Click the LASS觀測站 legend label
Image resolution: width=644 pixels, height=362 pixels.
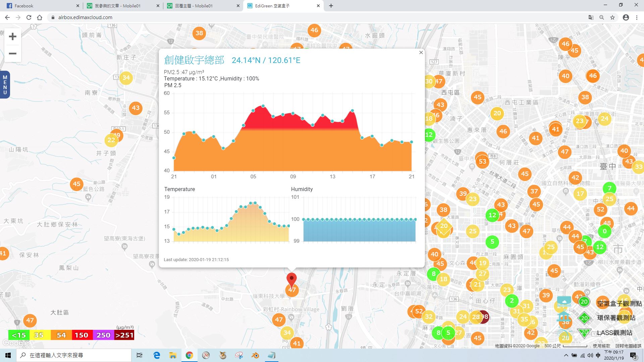(614, 333)
